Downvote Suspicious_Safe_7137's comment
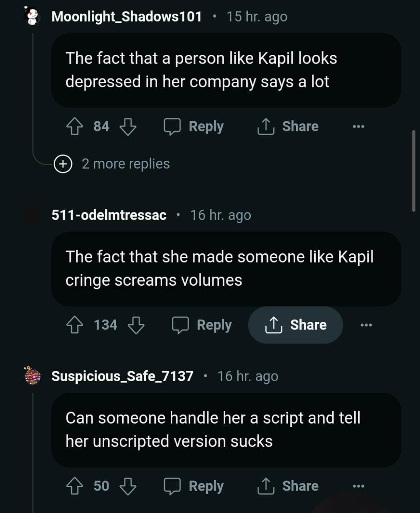This screenshot has height=513, width=420. click(128, 486)
